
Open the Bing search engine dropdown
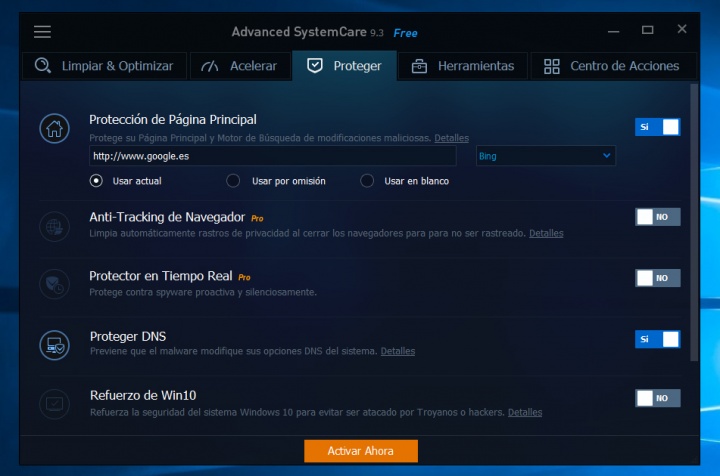546,156
